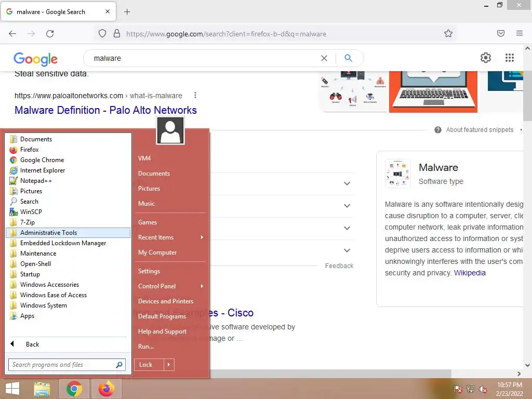This screenshot has width=532, height=399.
Task: Open the Firefox application menu
Action: (x=520, y=33)
